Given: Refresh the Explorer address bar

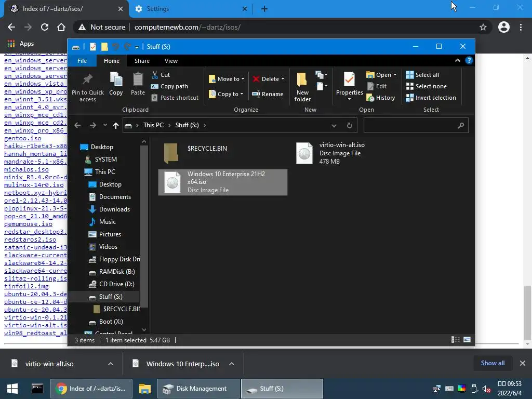Looking at the screenshot, I should click(x=350, y=126).
